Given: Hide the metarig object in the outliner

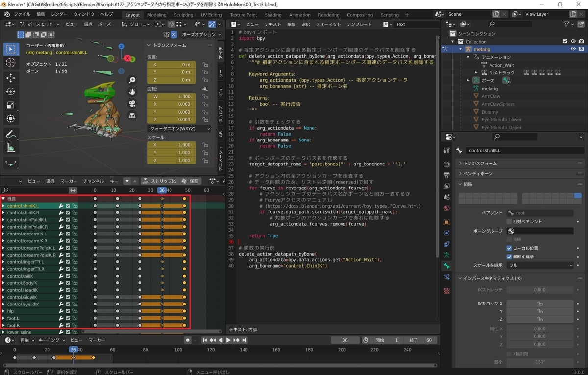Looking at the screenshot, I should [x=572, y=49].
